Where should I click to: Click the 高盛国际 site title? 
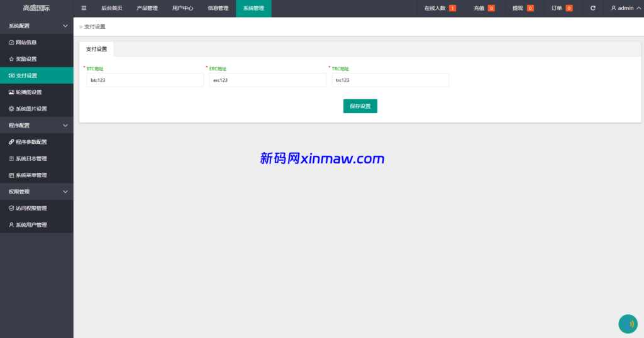coord(36,8)
